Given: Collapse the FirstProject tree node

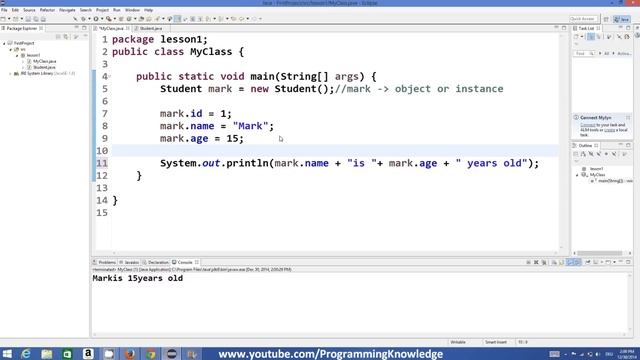Looking at the screenshot, I should [x=4, y=43].
